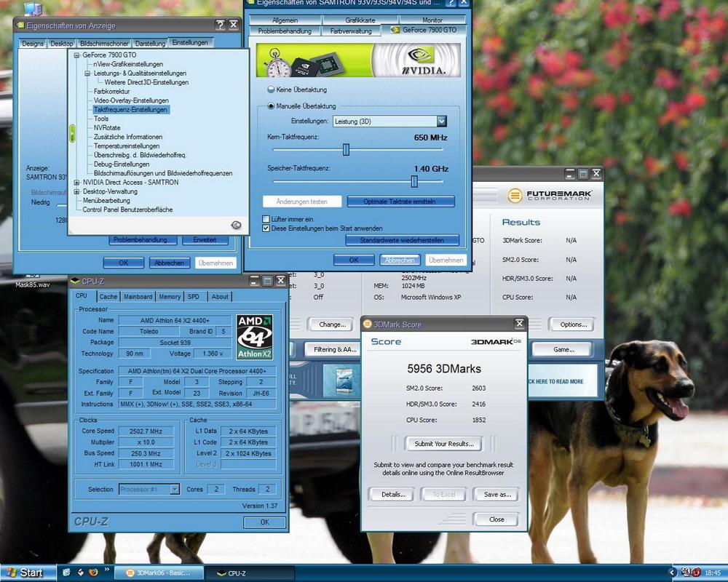Click Submit Your Results in 3DMark Score
The height and width of the screenshot is (582, 728).
[x=444, y=444]
